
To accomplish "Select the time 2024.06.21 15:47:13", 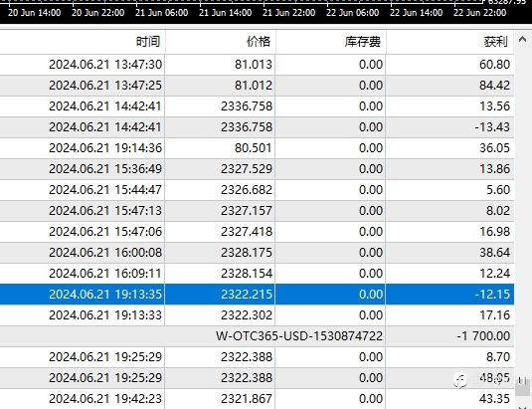I will (x=105, y=211).
